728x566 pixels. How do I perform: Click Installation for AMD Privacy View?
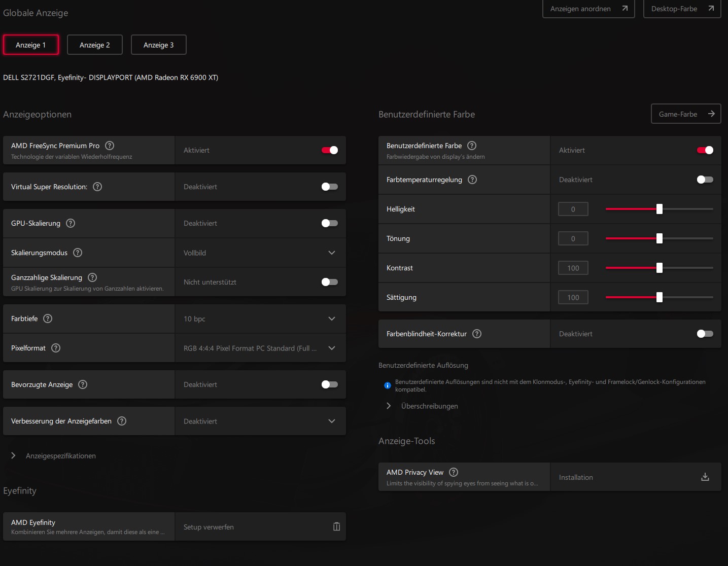[x=636, y=477]
